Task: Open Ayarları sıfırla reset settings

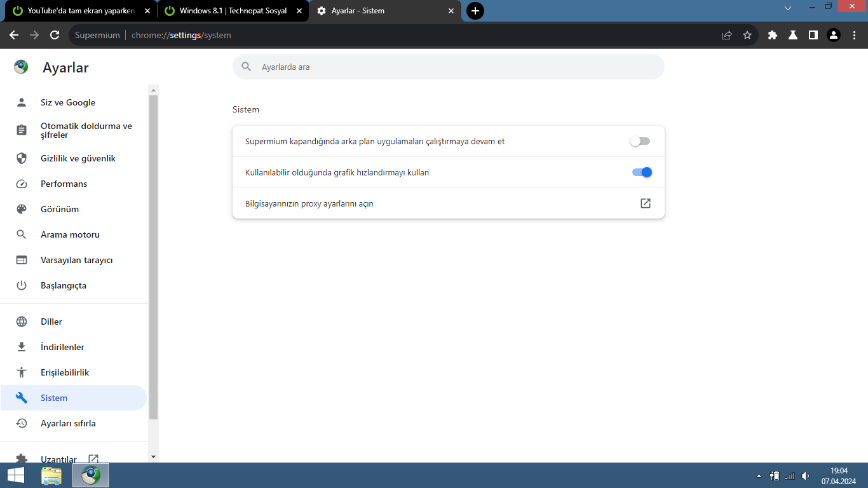Action: tap(74, 423)
